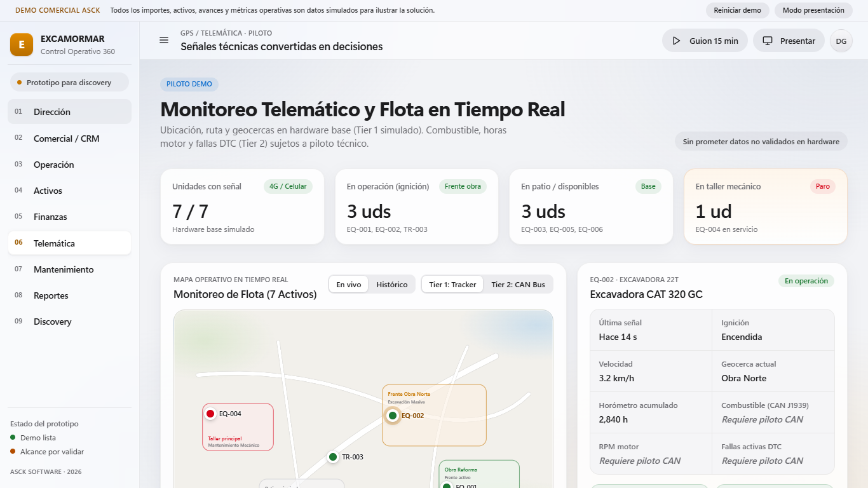Click 'DEMO COMERCIAL ASCK' banner label
The width and height of the screenshot is (868, 488).
(x=57, y=10)
